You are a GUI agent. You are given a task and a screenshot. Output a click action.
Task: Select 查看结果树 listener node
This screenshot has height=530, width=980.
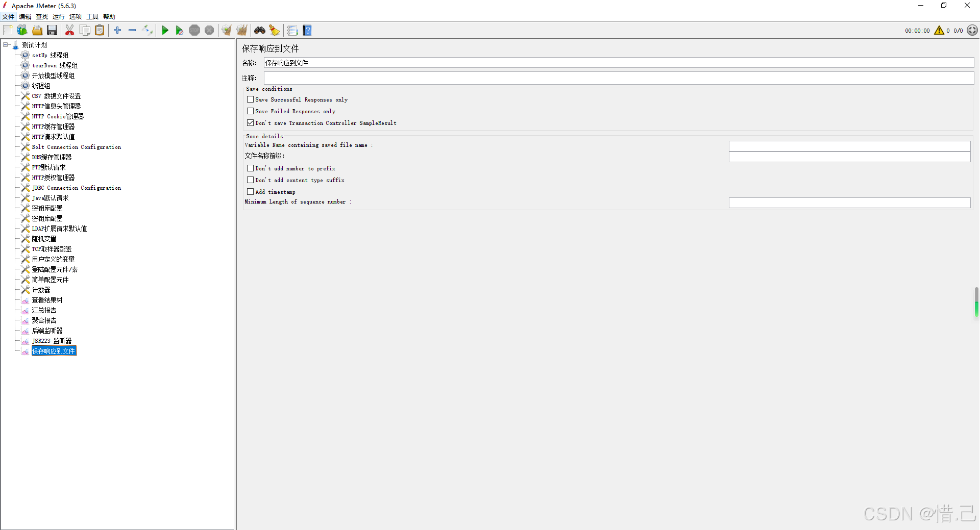click(47, 300)
